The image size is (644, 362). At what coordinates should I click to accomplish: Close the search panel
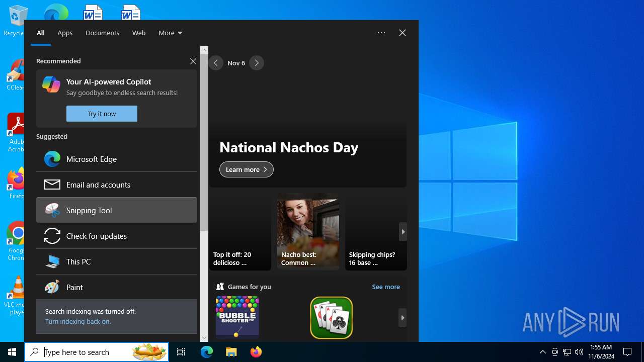tap(403, 33)
